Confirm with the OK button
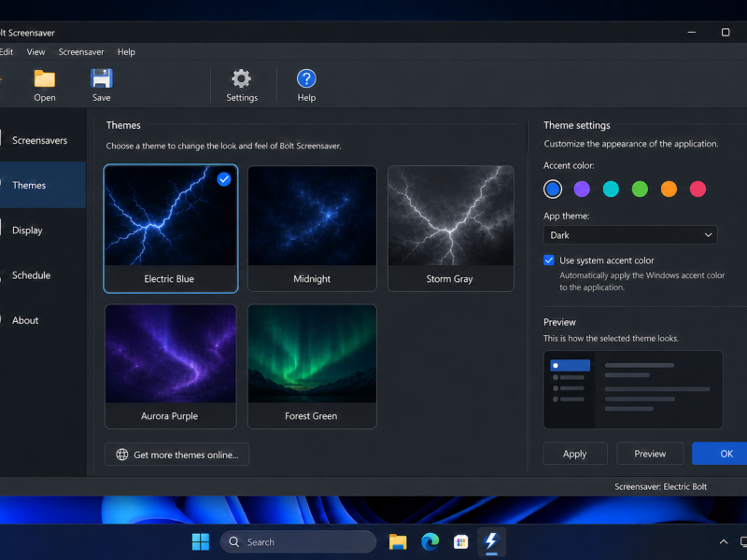The image size is (747, 560). 720,454
